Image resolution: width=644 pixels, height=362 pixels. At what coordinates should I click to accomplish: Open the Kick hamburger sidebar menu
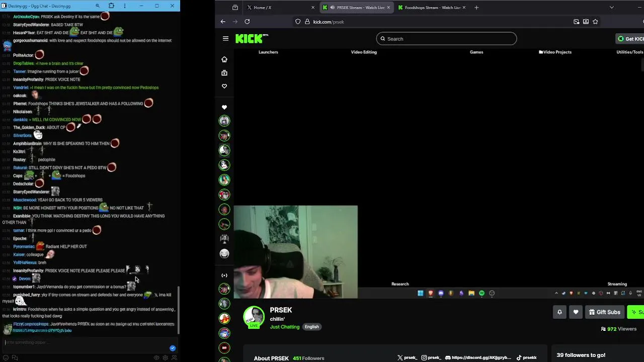(x=225, y=39)
